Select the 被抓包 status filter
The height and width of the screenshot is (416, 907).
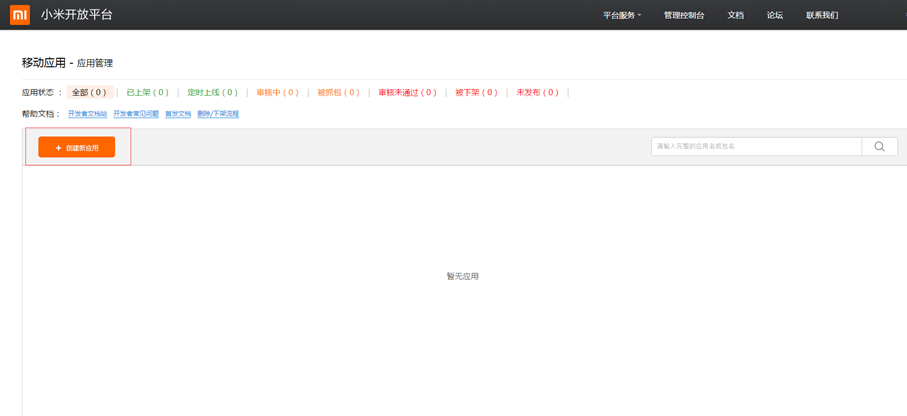[338, 93]
